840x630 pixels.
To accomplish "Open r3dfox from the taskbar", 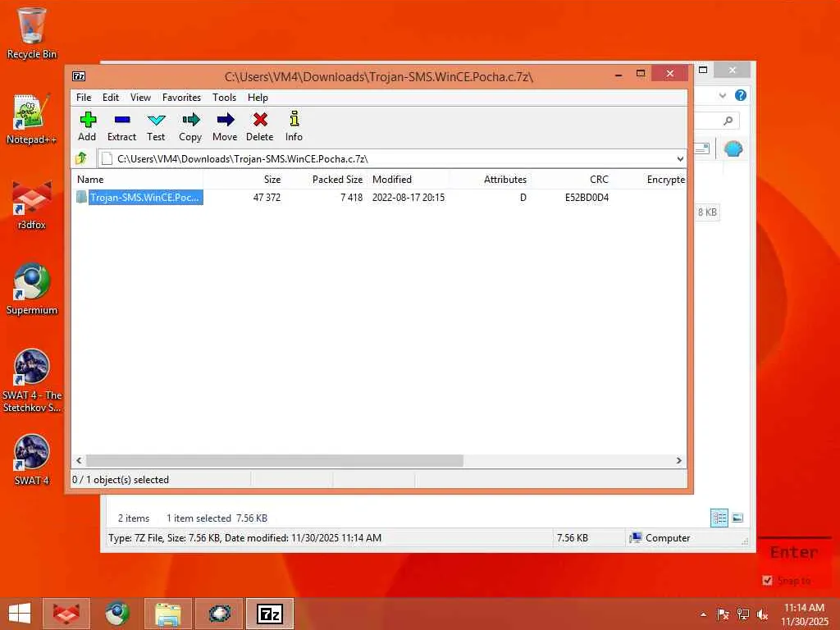I will [x=66, y=614].
